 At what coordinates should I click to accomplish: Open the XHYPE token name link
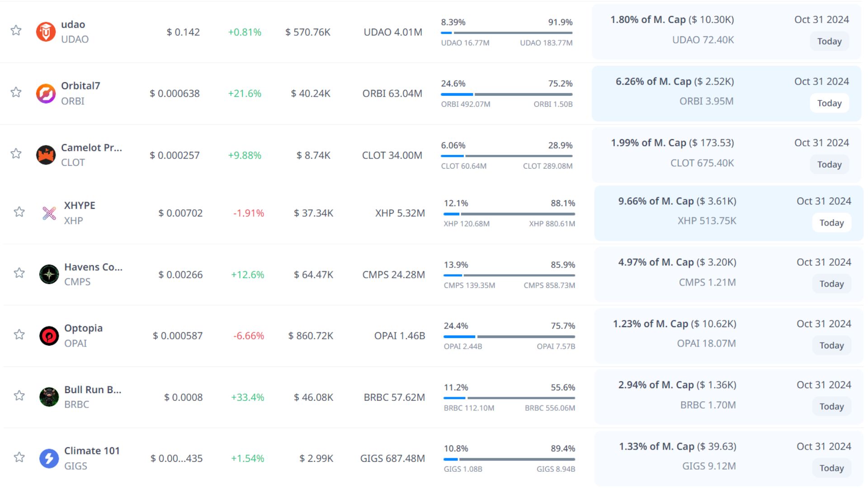coord(80,206)
